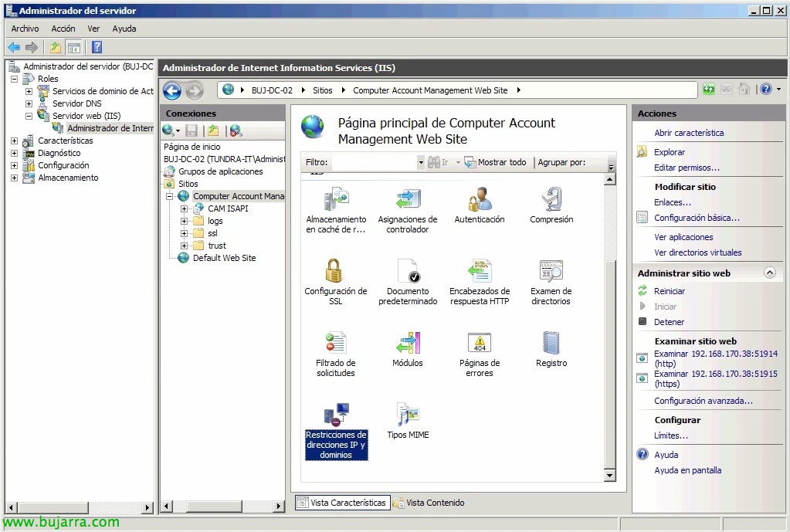Open the Ver menu
This screenshot has height=532, width=790.
coord(93,29)
